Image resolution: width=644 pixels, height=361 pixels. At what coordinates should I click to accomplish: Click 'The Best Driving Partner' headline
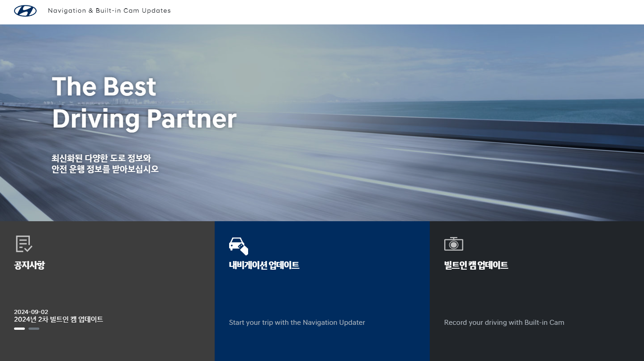pyautogui.click(x=144, y=103)
